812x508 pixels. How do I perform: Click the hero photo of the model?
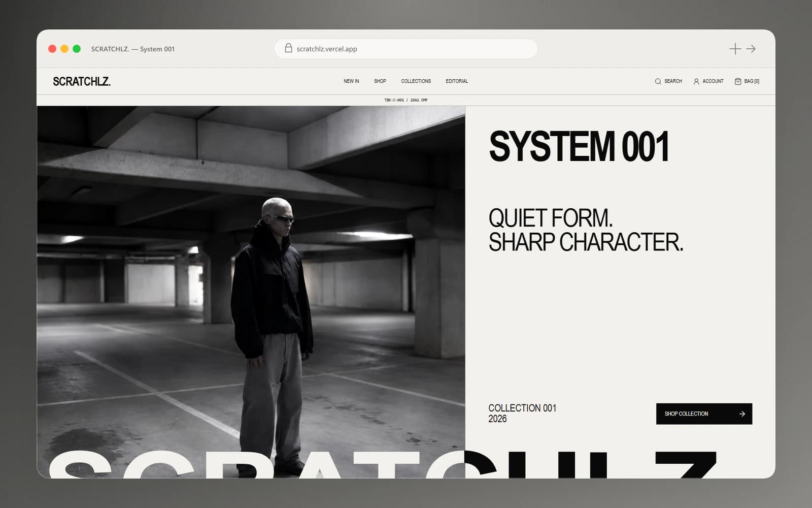[x=251, y=292]
